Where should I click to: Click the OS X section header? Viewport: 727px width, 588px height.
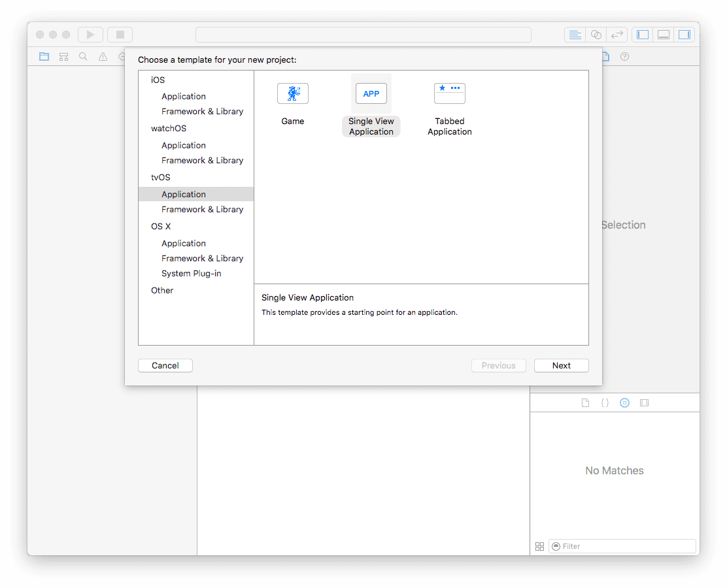point(161,227)
